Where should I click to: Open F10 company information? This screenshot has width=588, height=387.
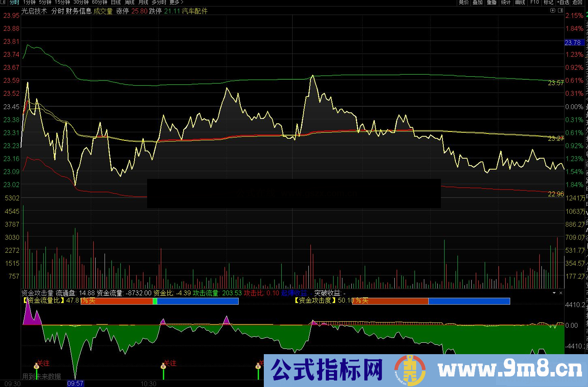pos(535,2)
